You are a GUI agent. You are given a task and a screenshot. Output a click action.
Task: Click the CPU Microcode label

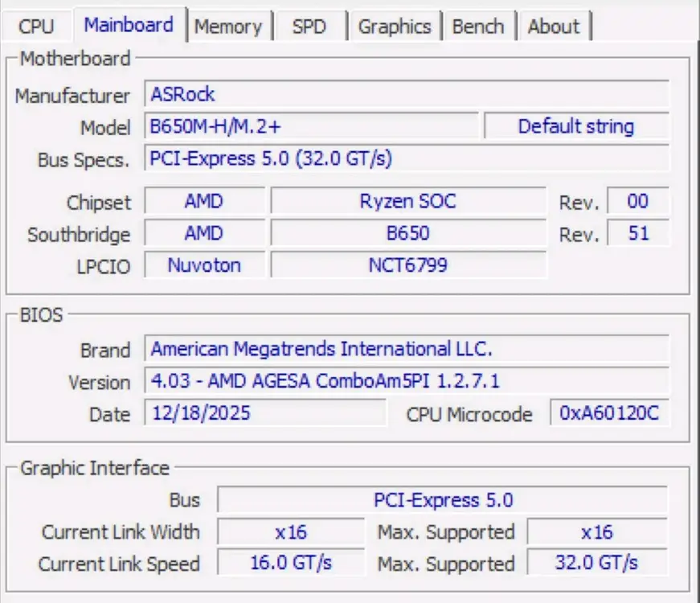pyautogui.click(x=469, y=415)
